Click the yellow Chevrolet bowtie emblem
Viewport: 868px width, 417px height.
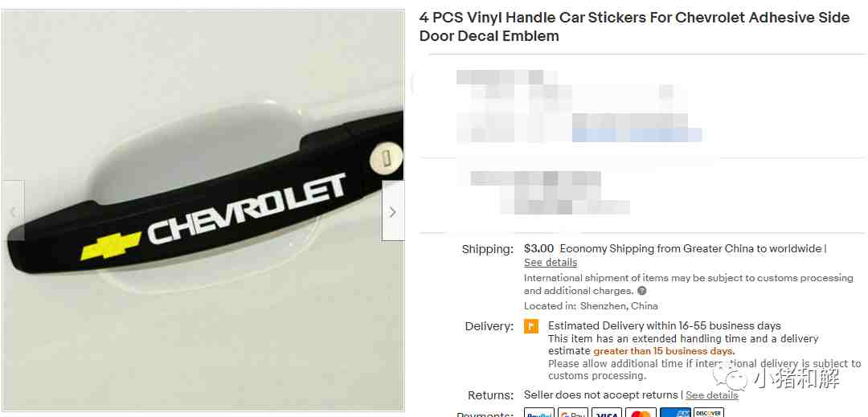[x=111, y=246]
